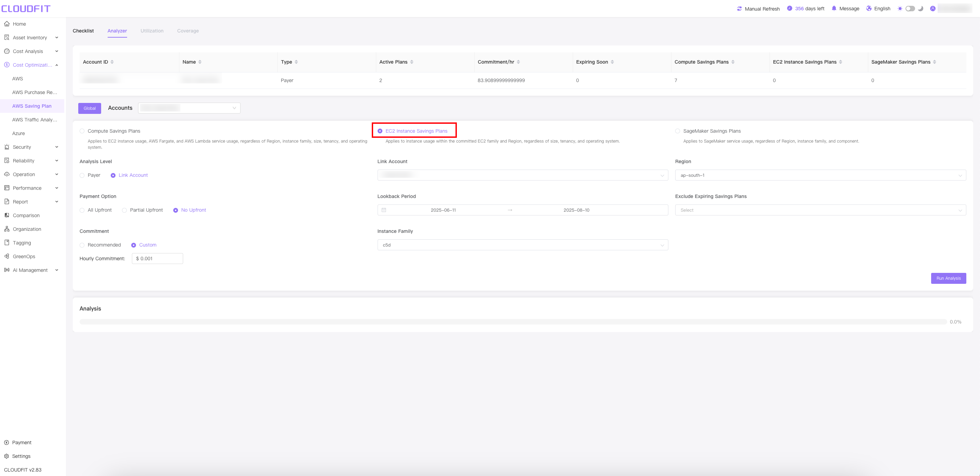Screen dimensions: 980x476
Task: Select the Custom commitment radio
Action: 134,245
